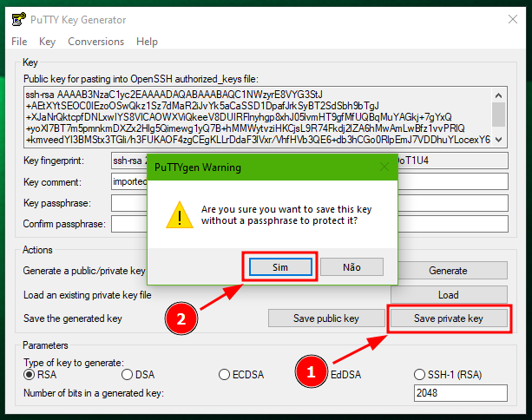Open the File menu
This screenshot has height=420, width=532.
pos(19,42)
